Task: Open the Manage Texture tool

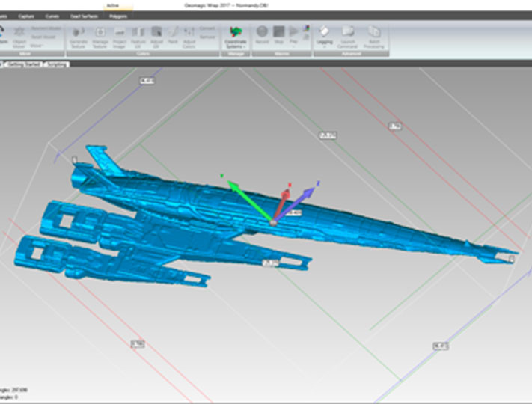Action: point(100,34)
